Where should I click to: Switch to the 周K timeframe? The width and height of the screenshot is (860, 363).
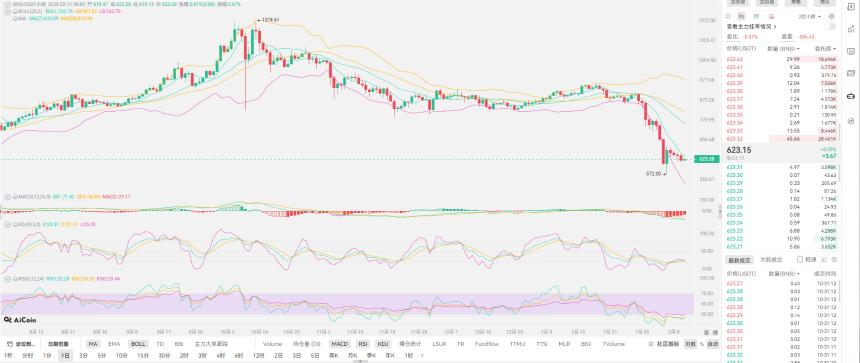point(333,355)
